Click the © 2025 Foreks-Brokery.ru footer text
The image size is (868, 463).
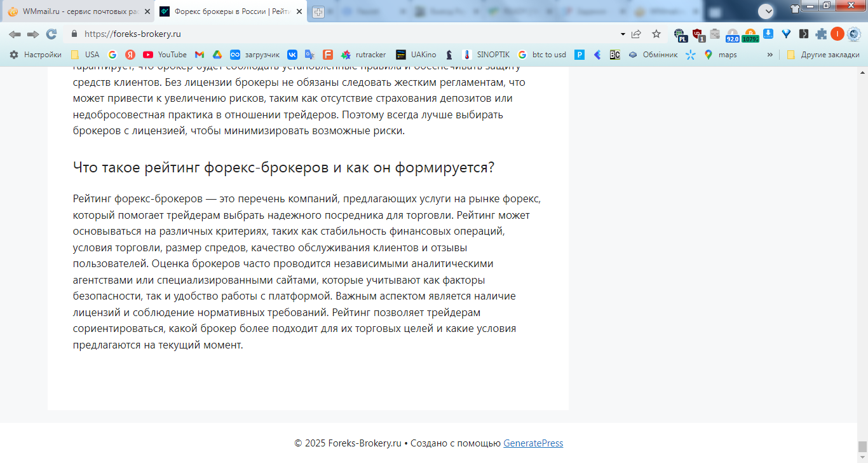click(x=348, y=443)
